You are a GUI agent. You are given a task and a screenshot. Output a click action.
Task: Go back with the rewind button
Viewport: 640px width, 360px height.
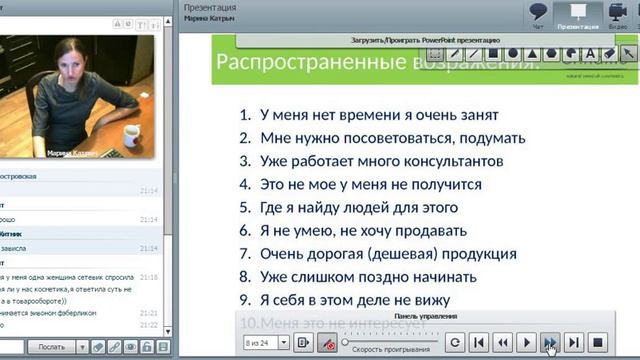[x=502, y=342]
